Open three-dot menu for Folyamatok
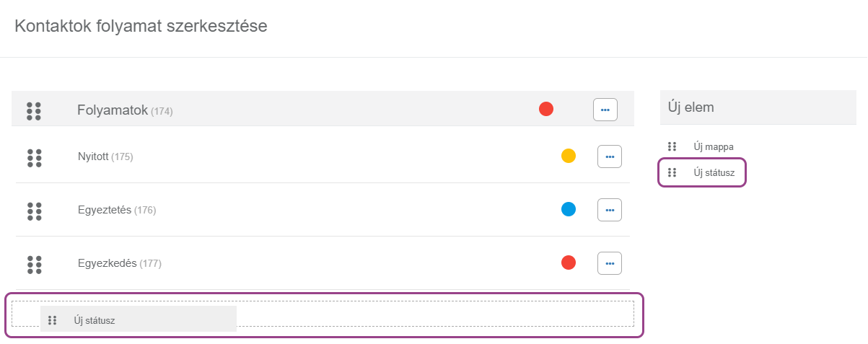 [x=605, y=110]
